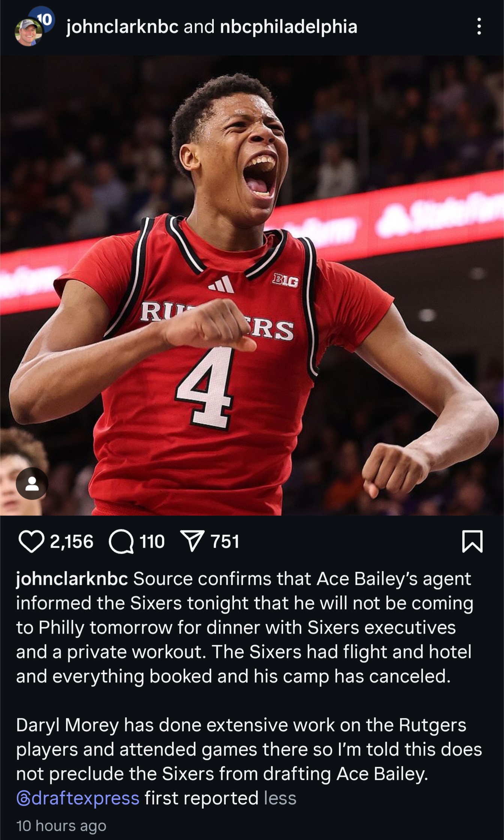This screenshot has width=504, height=840.
Task: View the 2,156 likes count
Action: click(x=72, y=542)
